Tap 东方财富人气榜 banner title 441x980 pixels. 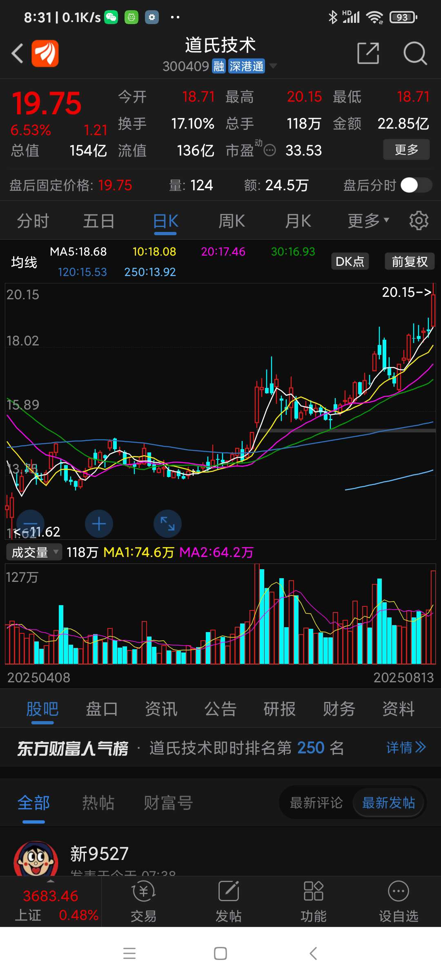[73, 748]
